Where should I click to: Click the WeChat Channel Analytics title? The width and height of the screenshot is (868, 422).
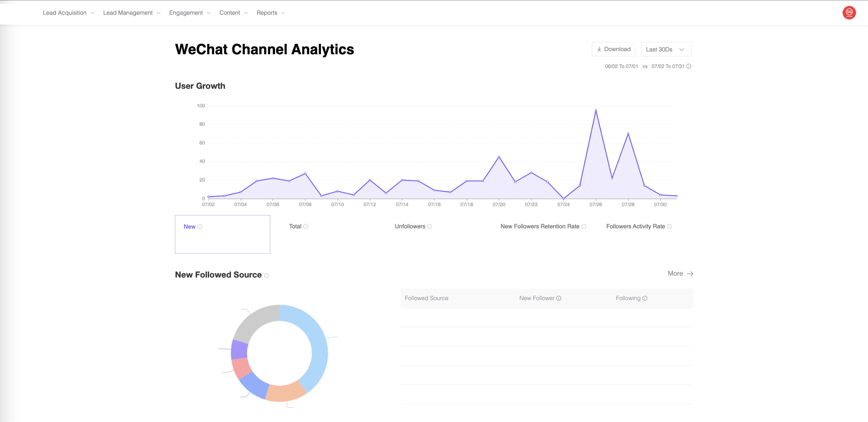(x=264, y=50)
